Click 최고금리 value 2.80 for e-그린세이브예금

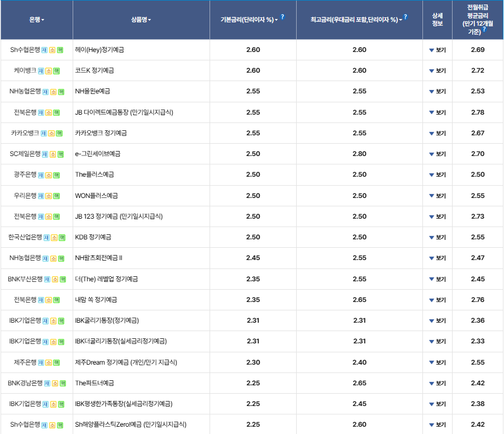pos(359,154)
